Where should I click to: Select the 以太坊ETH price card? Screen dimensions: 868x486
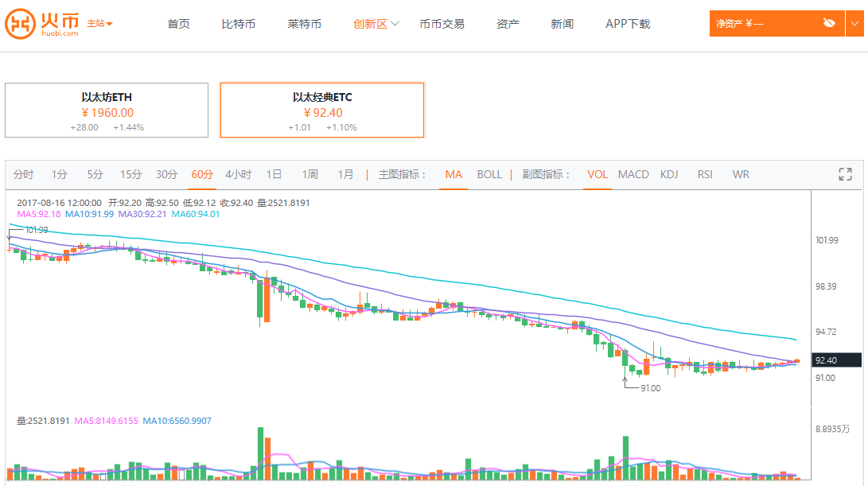[107, 111]
